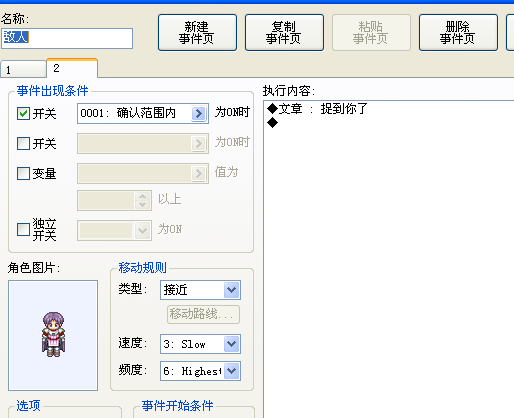
Task: Click the character graphic preview box
Action: tap(53, 335)
